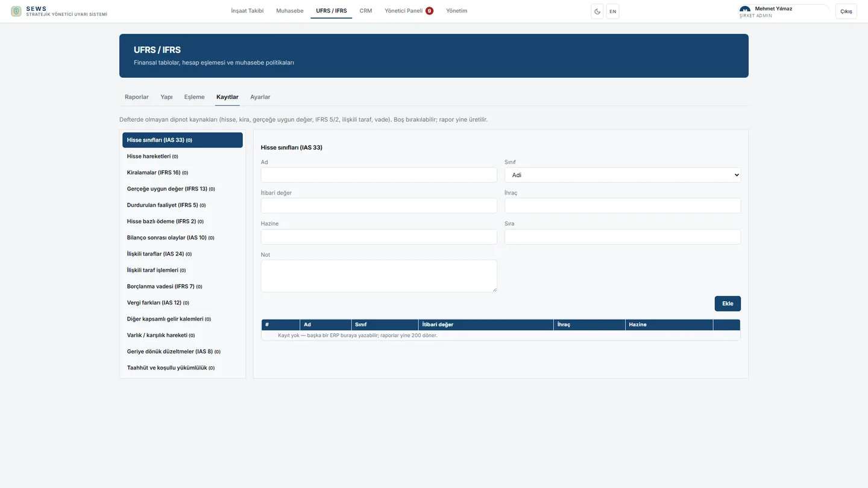Focus the İtibari değer input field
The image size is (868, 488).
(x=379, y=205)
